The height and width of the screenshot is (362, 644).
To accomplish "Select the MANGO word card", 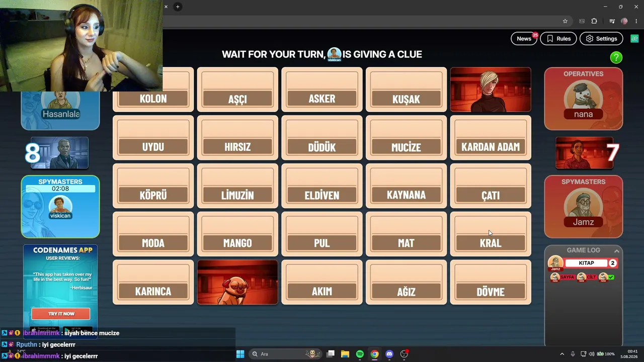I will click(x=237, y=234).
